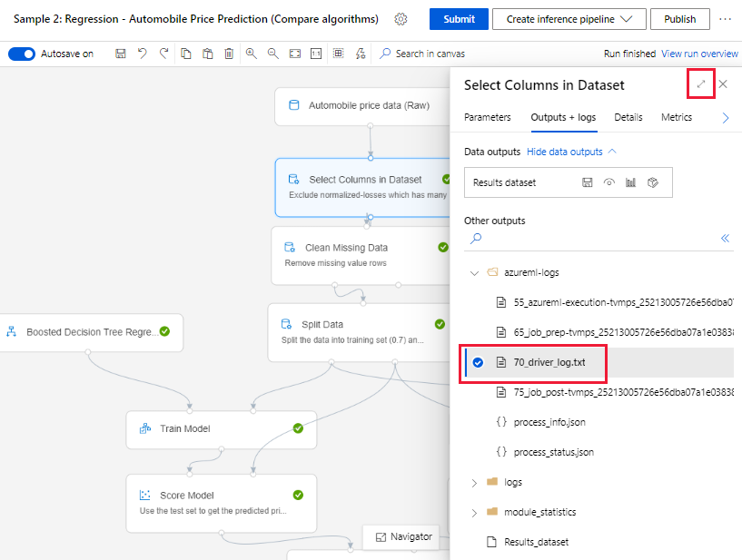The width and height of the screenshot is (742, 560).
Task: Collapse the azureml-logs folder
Action: [474, 272]
